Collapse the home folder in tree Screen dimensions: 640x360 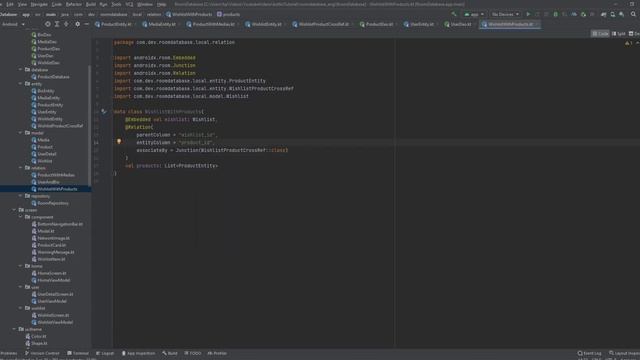pyautogui.click(x=20, y=266)
